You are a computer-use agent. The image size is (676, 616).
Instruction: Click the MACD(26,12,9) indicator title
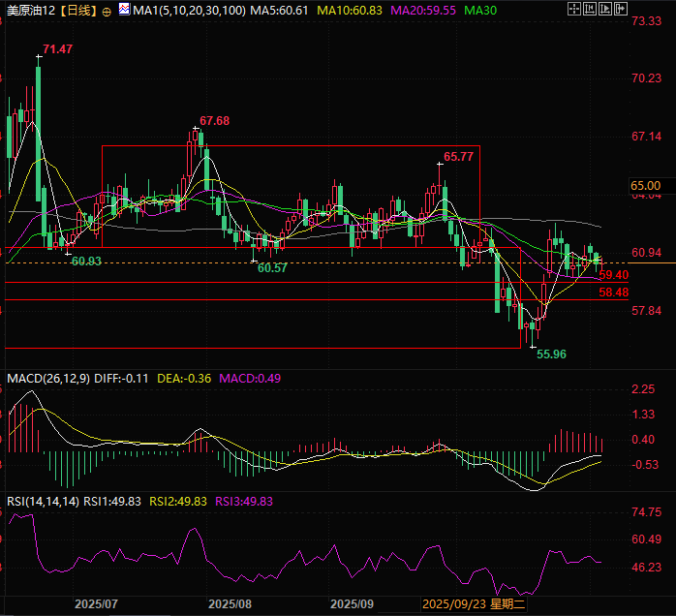48,378
